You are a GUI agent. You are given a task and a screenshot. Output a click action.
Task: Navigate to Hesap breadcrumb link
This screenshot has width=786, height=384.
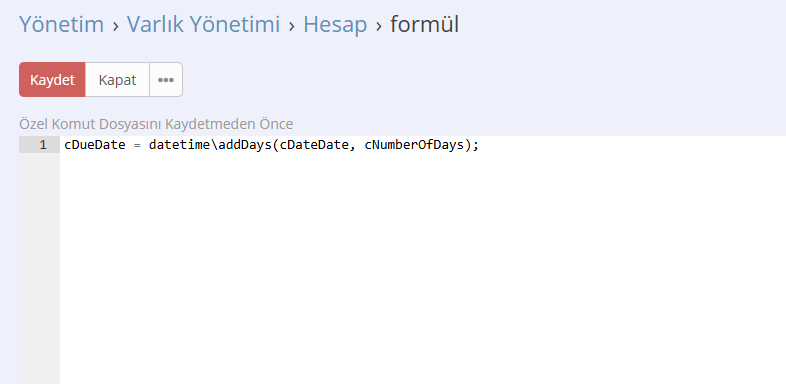pos(335,24)
